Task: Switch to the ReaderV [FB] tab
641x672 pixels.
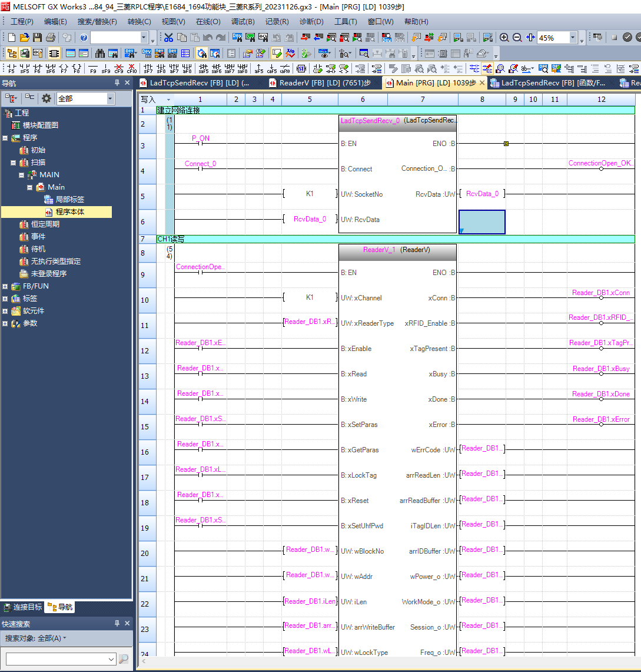Action: [320, 83]
